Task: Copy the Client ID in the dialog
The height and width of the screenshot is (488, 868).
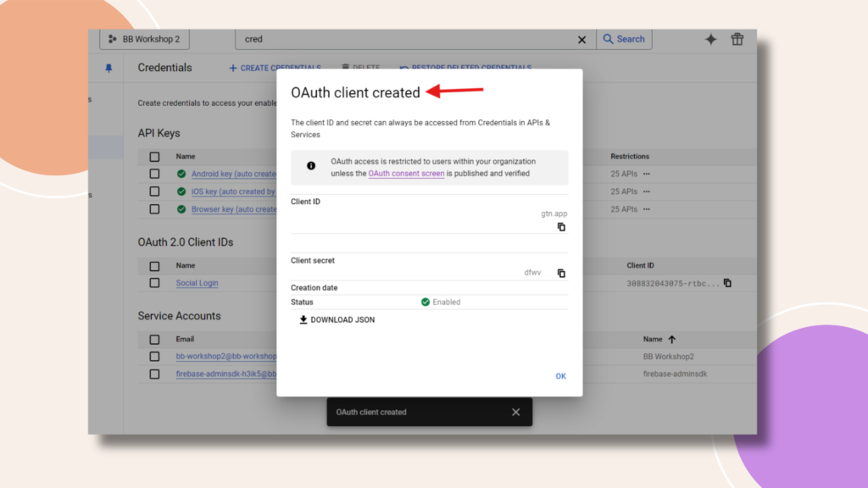Action: (x=561, y=227)
